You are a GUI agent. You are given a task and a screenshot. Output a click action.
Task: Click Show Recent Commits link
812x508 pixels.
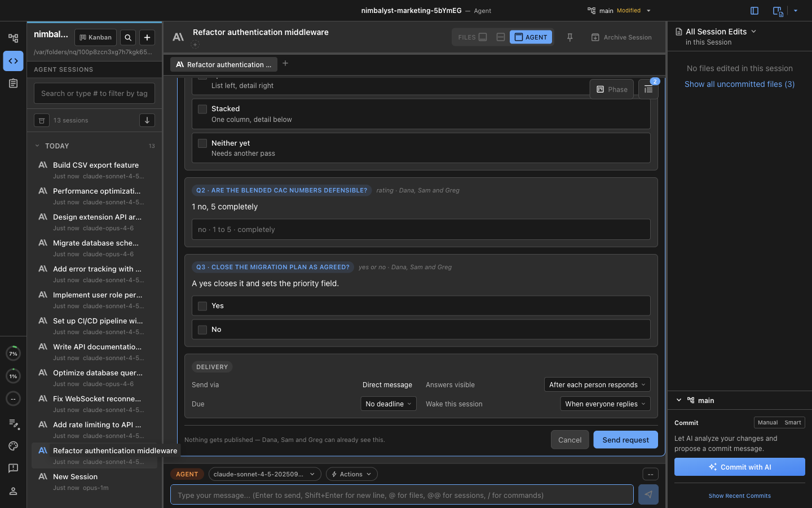click(x=739, y=496)
